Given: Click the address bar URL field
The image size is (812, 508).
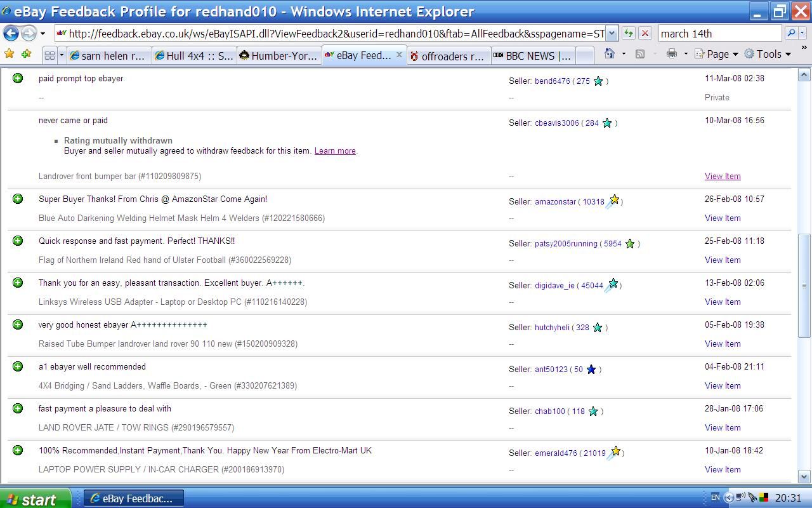Looking at the screenshot, I should [x=330, y=34].
